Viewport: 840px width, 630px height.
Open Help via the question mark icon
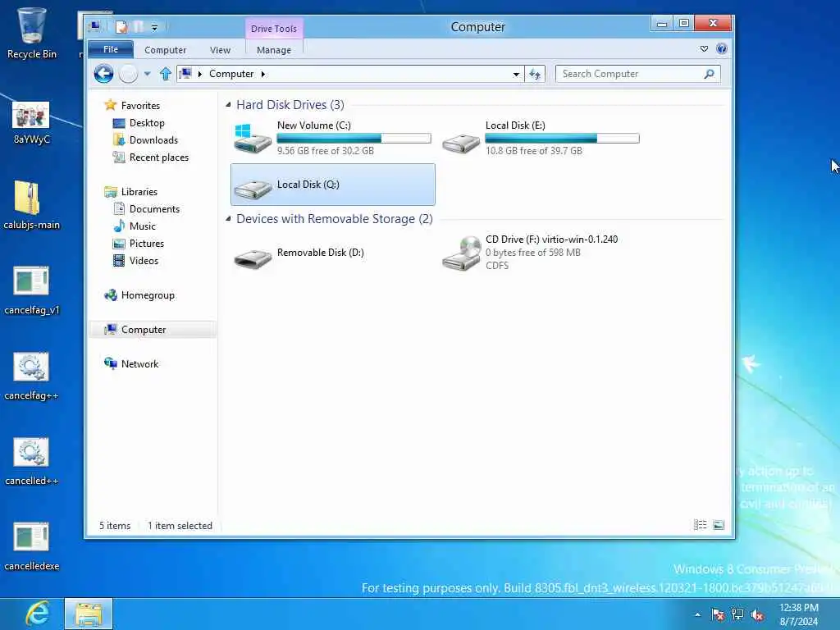(x=722, y=48)
